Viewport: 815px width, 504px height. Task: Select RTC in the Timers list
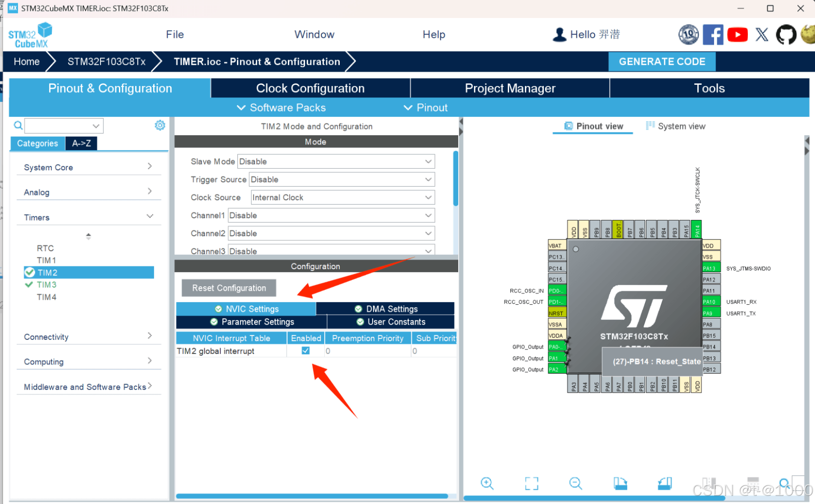click(45, 248)
